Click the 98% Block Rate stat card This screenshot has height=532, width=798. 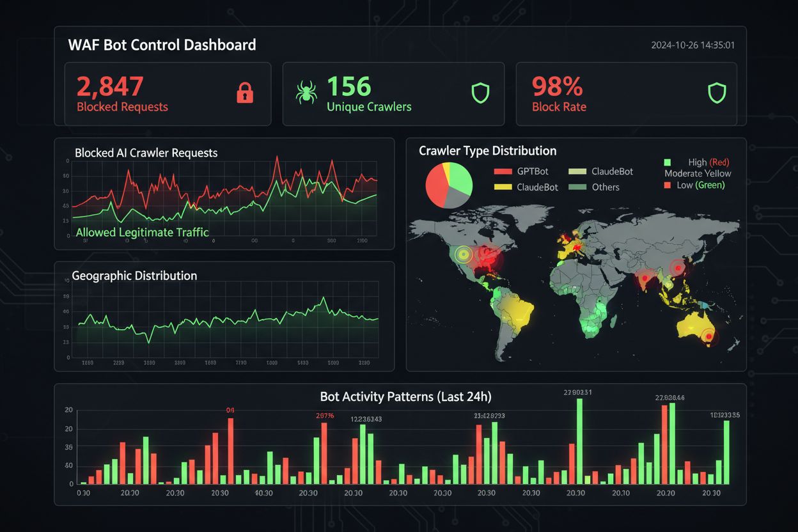coord(627,93)
